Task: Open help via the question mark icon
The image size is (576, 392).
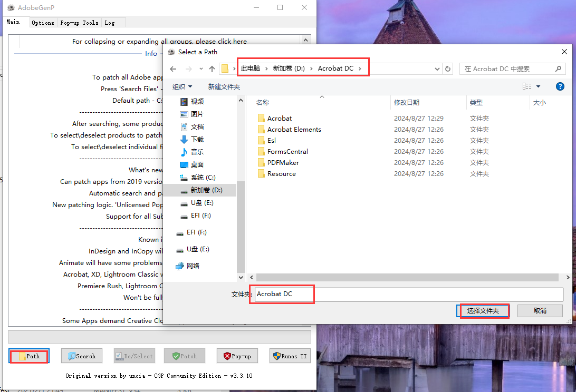Action: coord(560,86)
